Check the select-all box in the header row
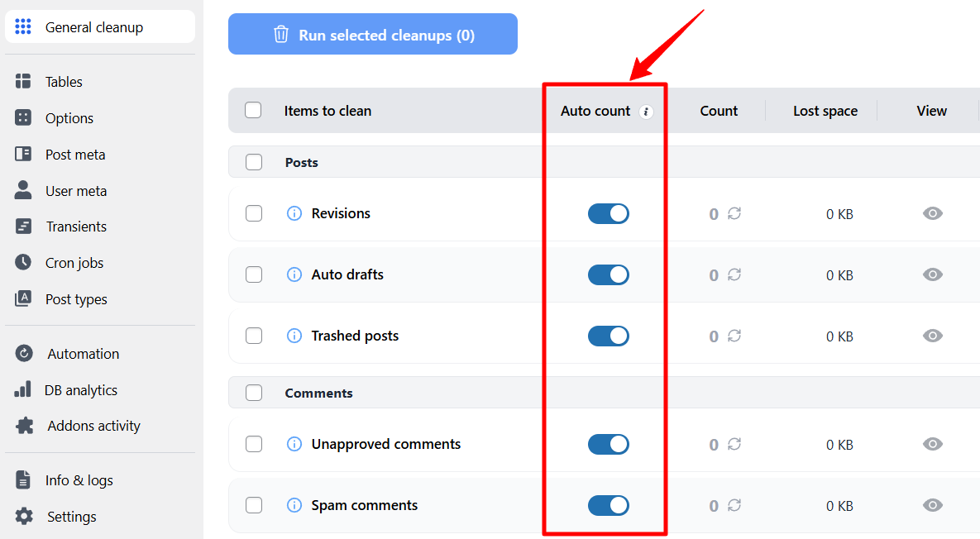Viewport: 980px width, 539px height. pyautogui.click(x=253, y=110)
